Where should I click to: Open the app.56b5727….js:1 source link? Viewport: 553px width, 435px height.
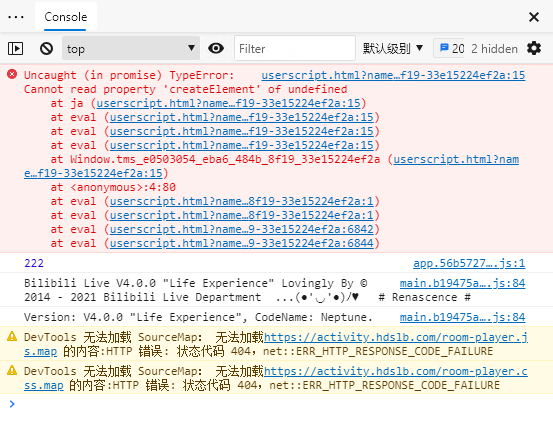point(469,263)
